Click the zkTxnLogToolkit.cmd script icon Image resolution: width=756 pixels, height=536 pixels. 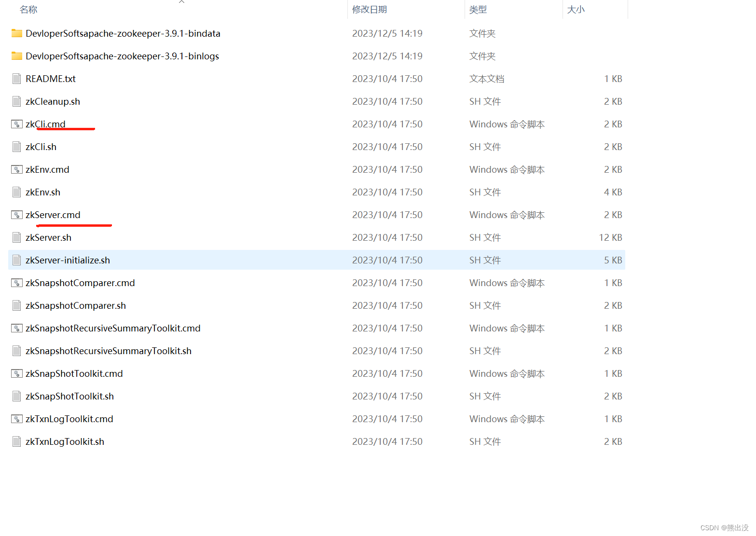[x=17, y=419]
